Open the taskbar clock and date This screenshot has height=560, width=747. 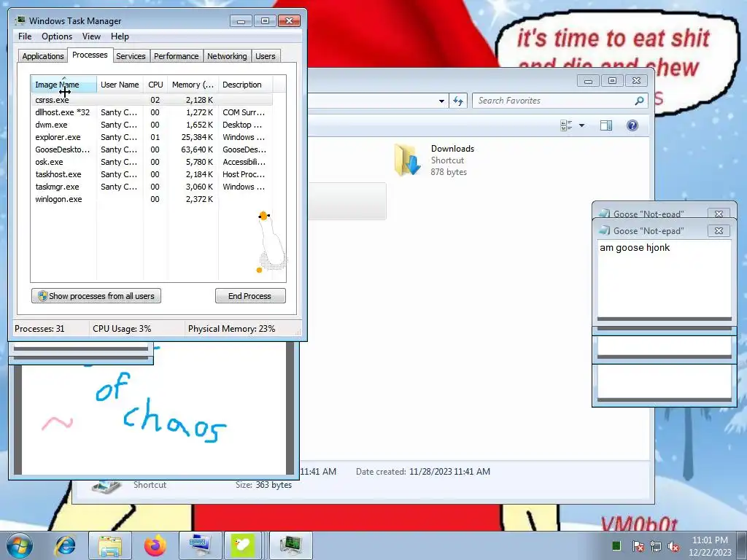[710, 545]
